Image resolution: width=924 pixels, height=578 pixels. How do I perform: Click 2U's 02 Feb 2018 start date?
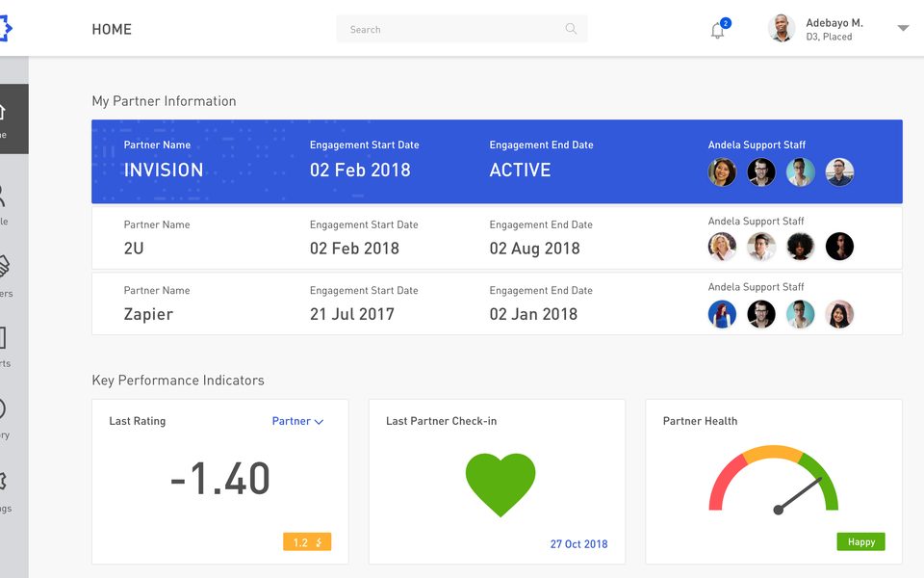(354, 249)
